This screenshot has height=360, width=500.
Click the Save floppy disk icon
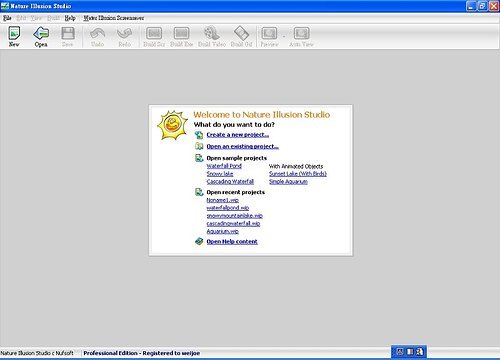(68, 33)
